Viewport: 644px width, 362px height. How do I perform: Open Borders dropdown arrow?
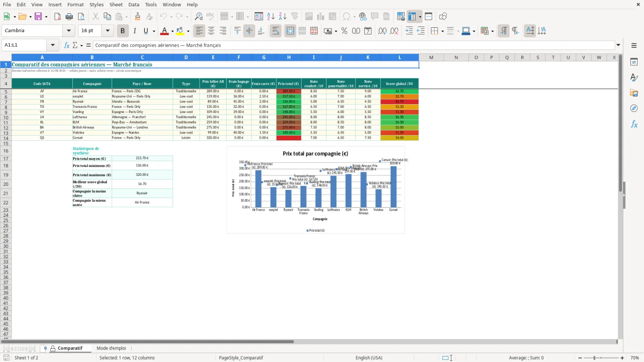(442, 31)
